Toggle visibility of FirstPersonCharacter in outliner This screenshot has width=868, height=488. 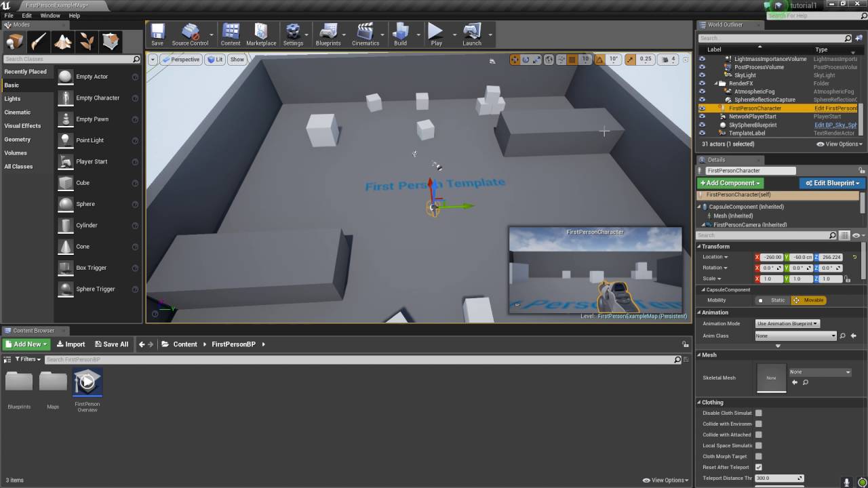702,108
